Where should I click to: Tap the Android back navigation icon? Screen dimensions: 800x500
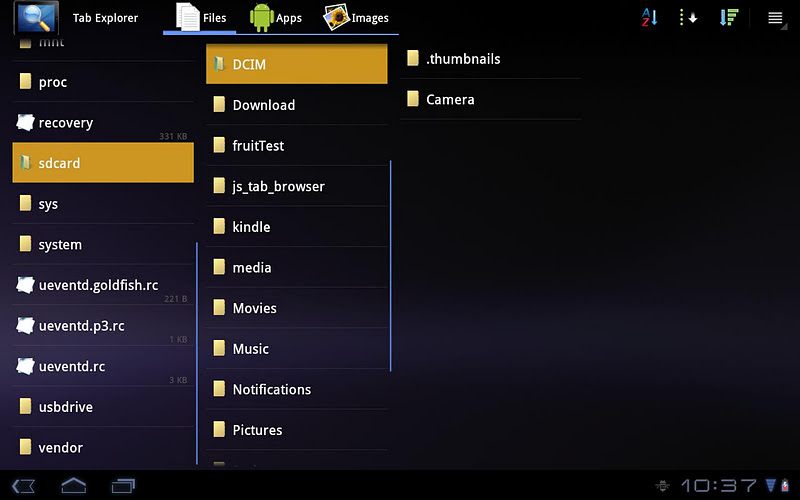[23, 486]
